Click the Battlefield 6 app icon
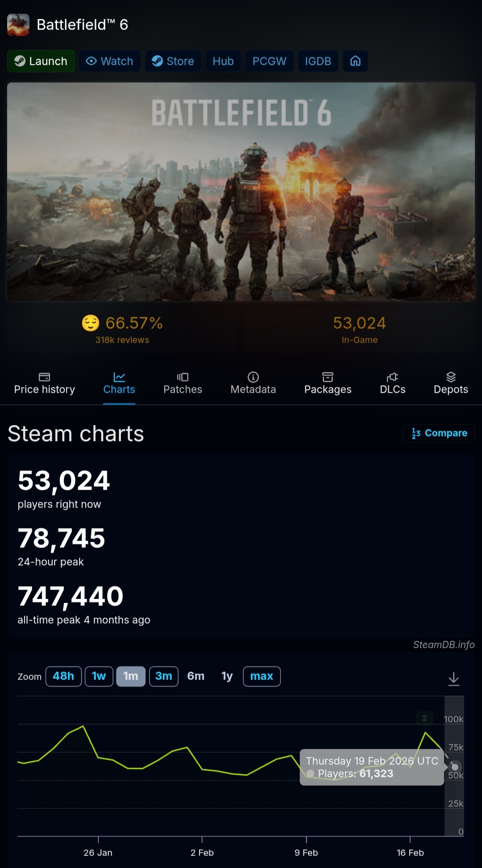Screen dimensions: 482x868 (18, 25)
